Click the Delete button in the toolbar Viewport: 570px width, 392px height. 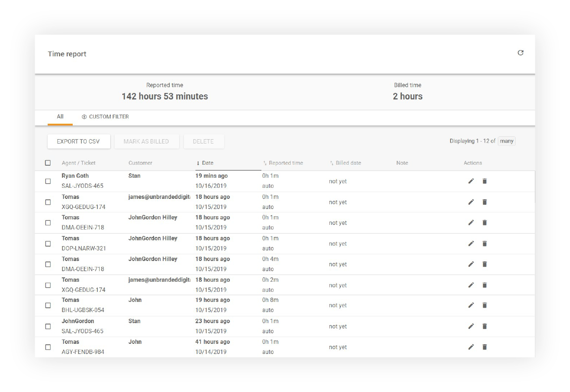(204, 141)
